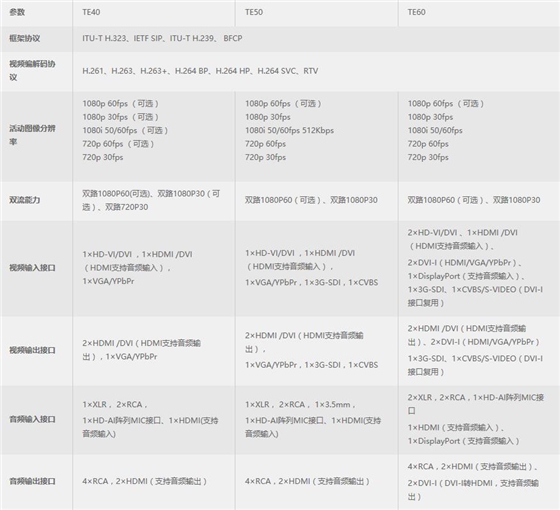Select the TE50 column header
The height and width of the screenshot is (510, 560).
[x=254, y=12]
